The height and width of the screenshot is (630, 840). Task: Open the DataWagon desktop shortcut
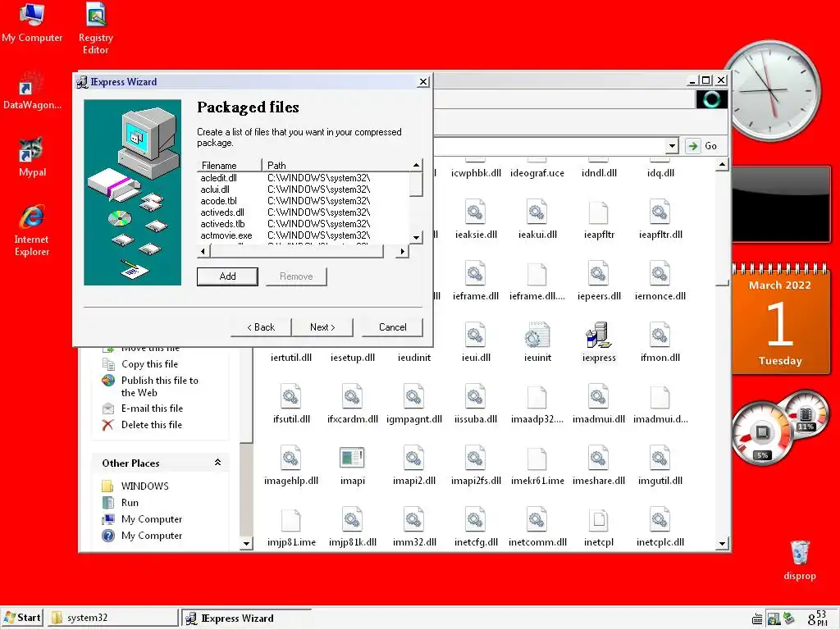32,90
